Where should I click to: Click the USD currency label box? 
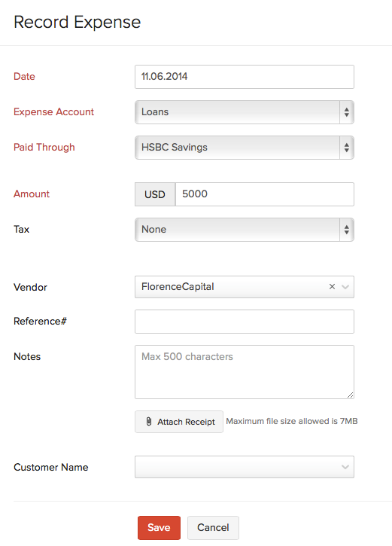(x=155, y=194)
